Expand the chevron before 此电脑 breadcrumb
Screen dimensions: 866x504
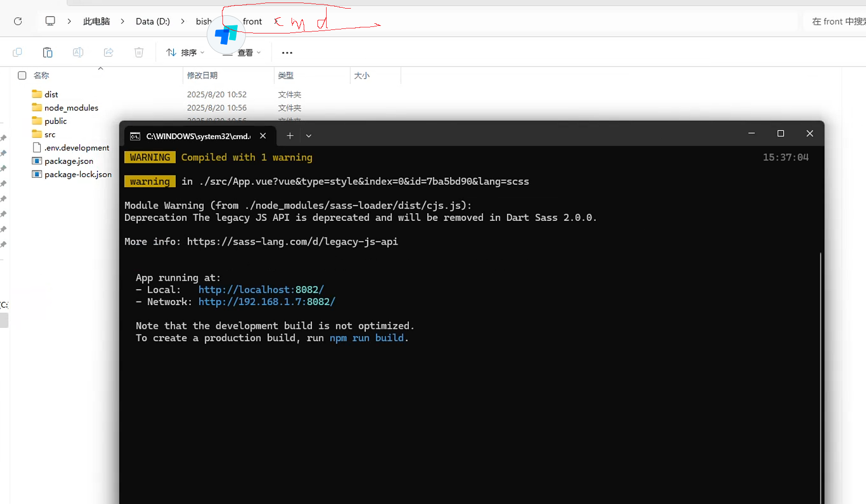pyautogui.click(x=69, y=21)
